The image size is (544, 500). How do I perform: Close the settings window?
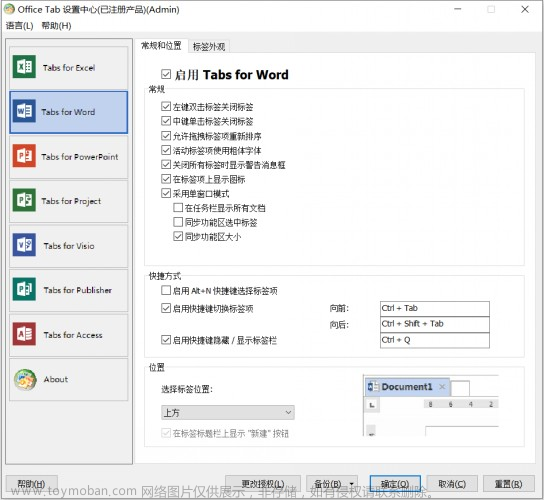pyautogui.click(x=525, y=9)
